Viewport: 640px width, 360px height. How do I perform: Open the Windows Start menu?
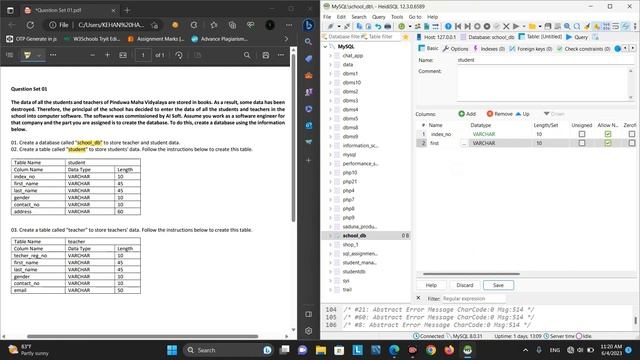[172, 350]
